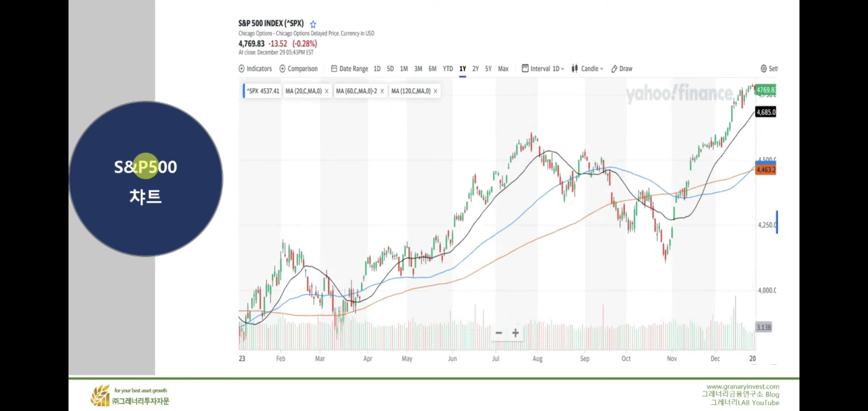Click the change value -13.52
Viewport: 868px width, 411px height.
(x=278, y=44)
